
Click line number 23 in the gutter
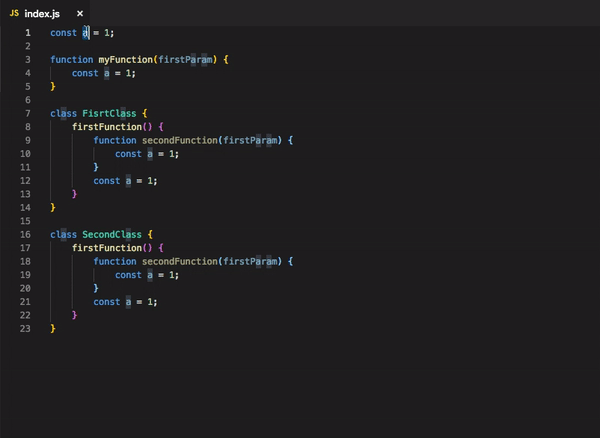[25, 328]
